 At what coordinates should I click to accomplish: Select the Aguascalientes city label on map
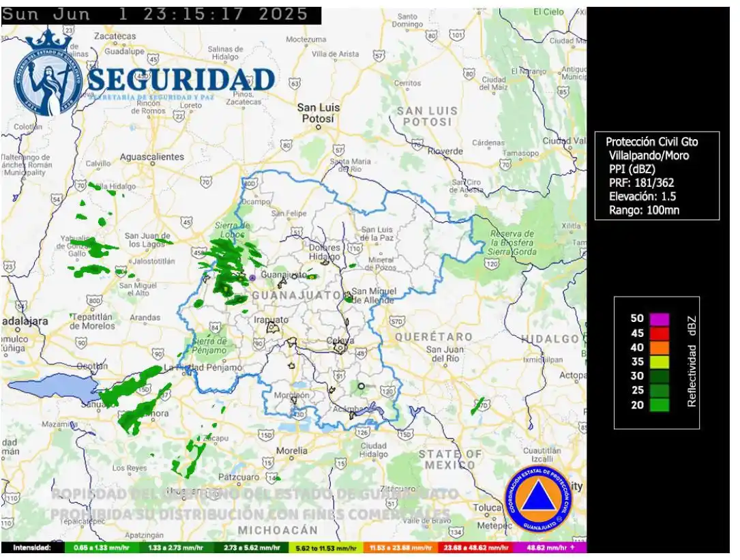[x=152, y=157]
